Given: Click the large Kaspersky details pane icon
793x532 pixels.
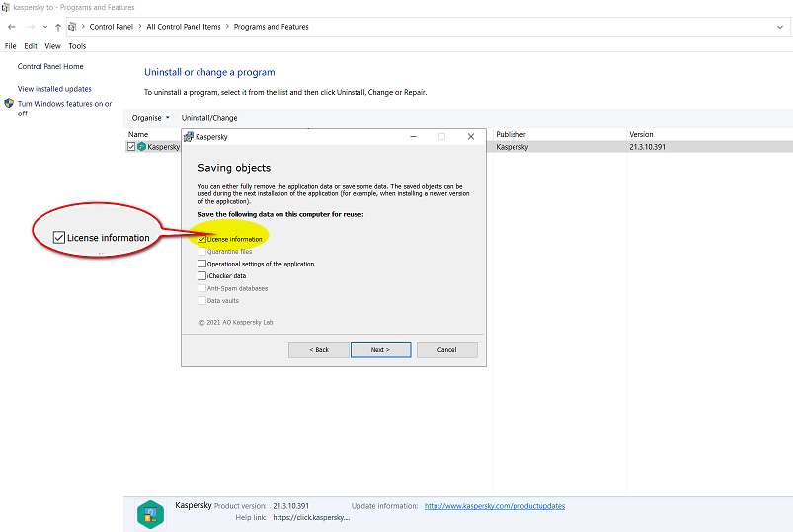Looking at the screenshot, I should coord(150,514).
